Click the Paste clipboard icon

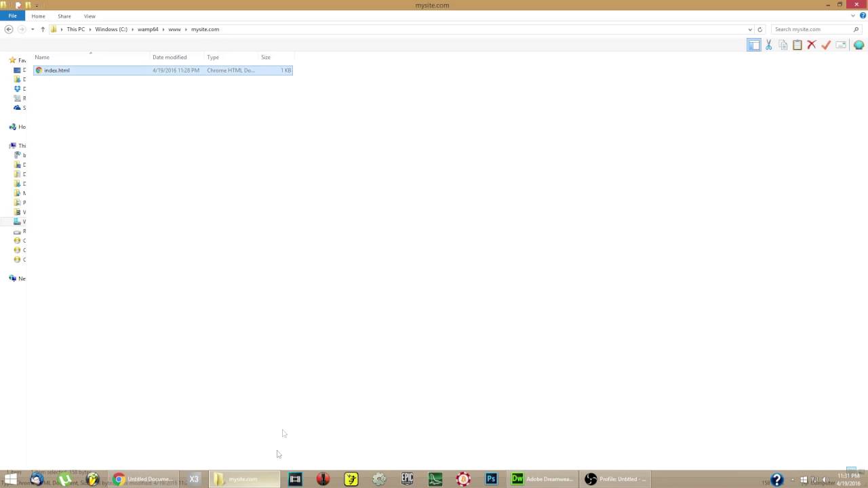click(797, 45)
